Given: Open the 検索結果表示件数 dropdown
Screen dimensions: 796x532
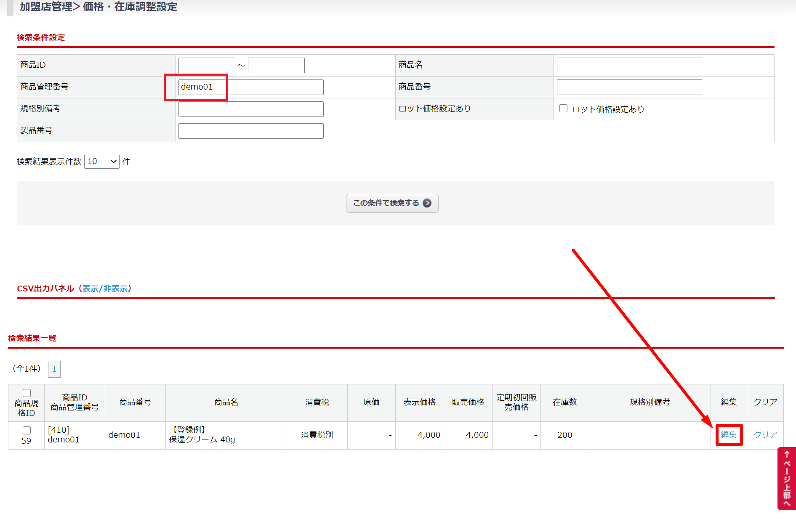Looking at the screenshot, I should point(102,161).
